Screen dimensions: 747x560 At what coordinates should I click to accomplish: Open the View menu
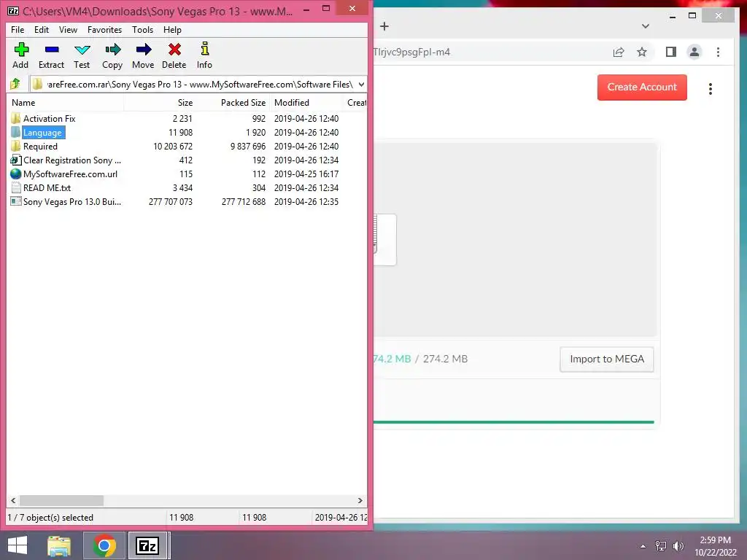pyautogui.click(x=68, y=29)
